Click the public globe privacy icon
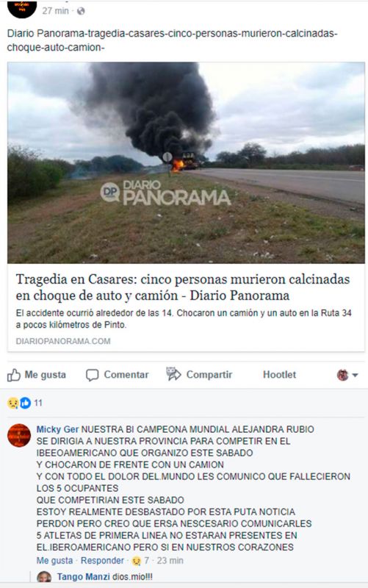 click(81, 11)
